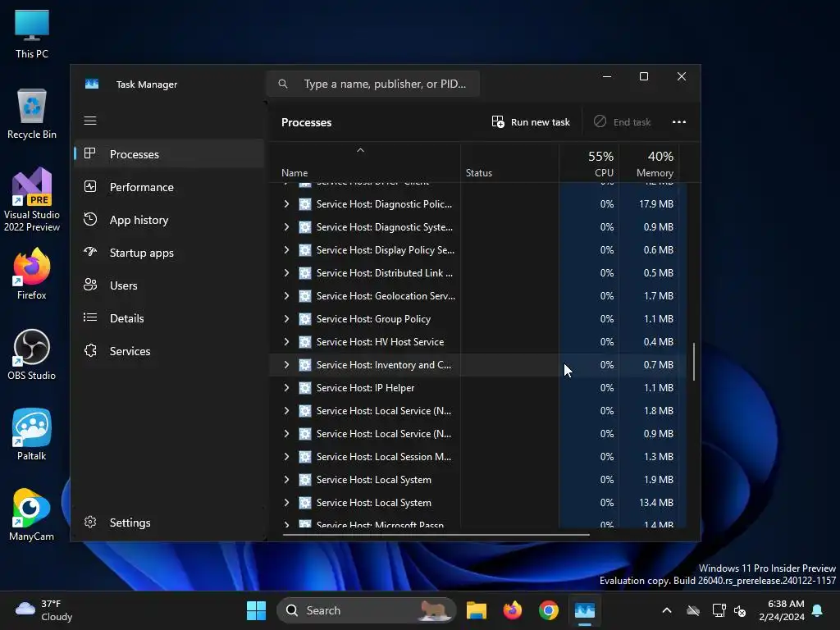This screenshot has height=630, width=840.
Task: Expand Service Host: Diagnostic System row
Action: [286, 227]
